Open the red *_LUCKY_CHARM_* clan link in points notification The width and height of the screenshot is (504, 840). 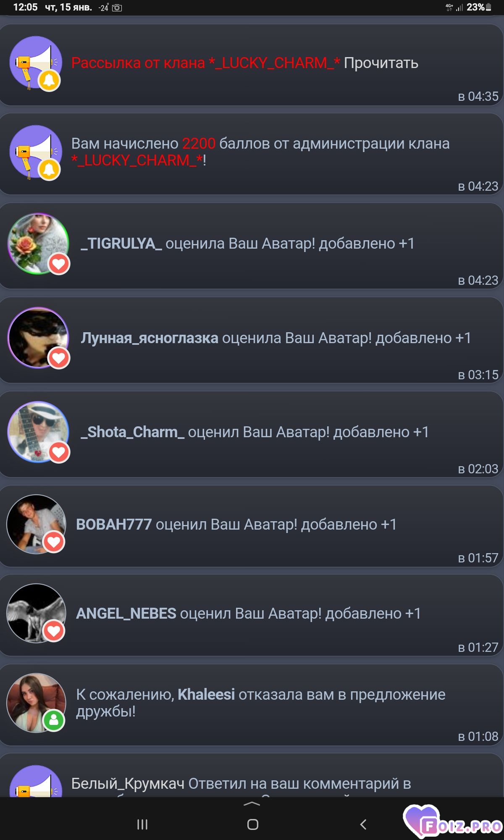[137, 160]
